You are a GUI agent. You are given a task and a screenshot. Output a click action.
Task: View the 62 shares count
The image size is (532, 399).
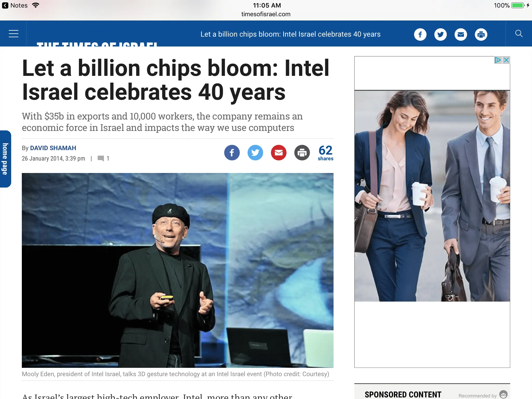325,153
